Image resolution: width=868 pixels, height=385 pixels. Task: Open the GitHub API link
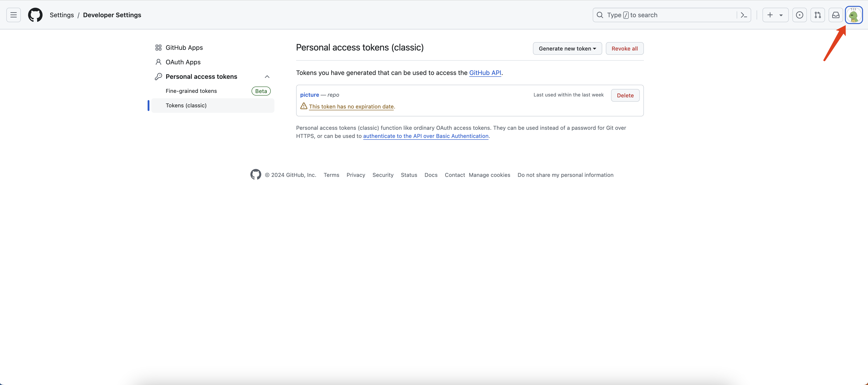[x=485, y=73]
